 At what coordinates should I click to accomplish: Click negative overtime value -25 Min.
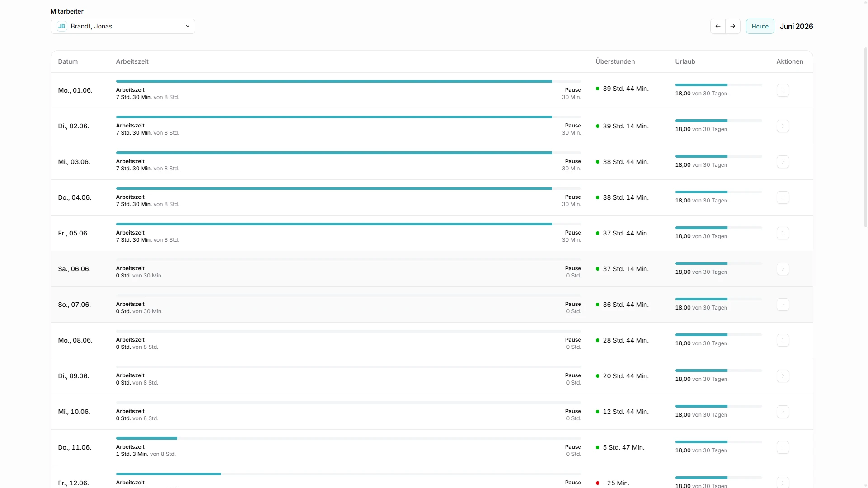pos(616,483)
